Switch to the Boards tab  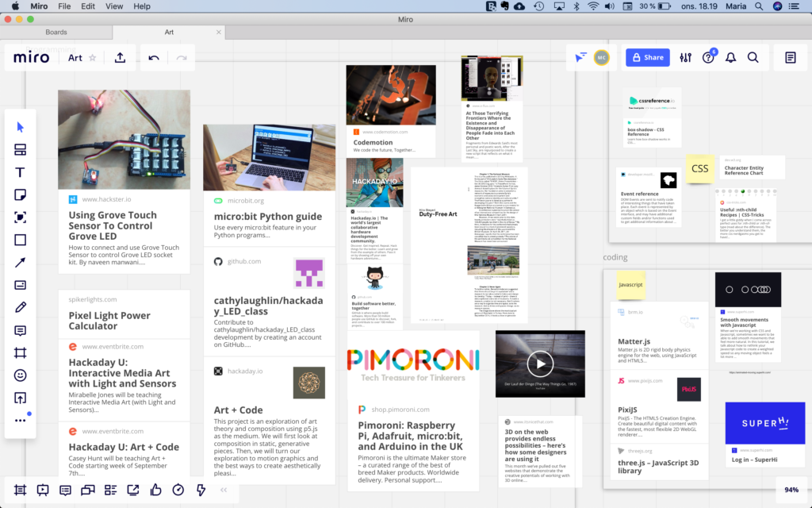[56, 32]
